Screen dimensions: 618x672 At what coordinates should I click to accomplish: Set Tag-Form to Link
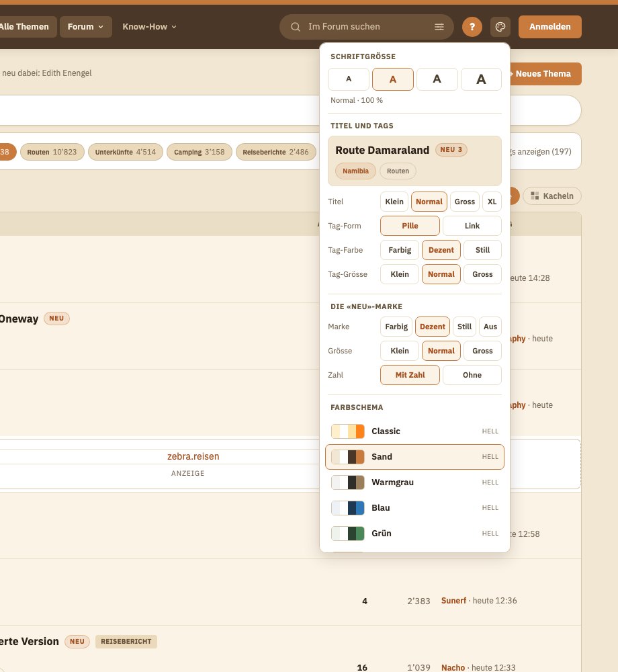click(472, 226)
